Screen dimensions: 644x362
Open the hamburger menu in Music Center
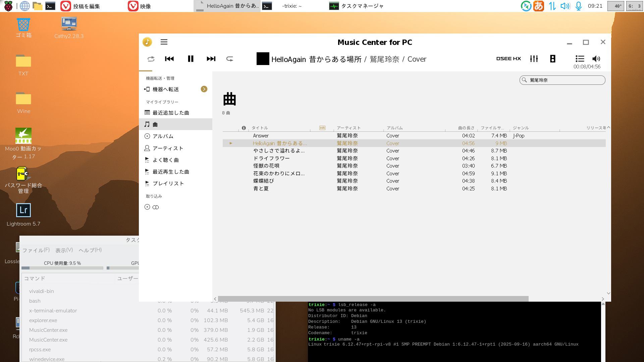pyautogui.click(x=164, y=42)
